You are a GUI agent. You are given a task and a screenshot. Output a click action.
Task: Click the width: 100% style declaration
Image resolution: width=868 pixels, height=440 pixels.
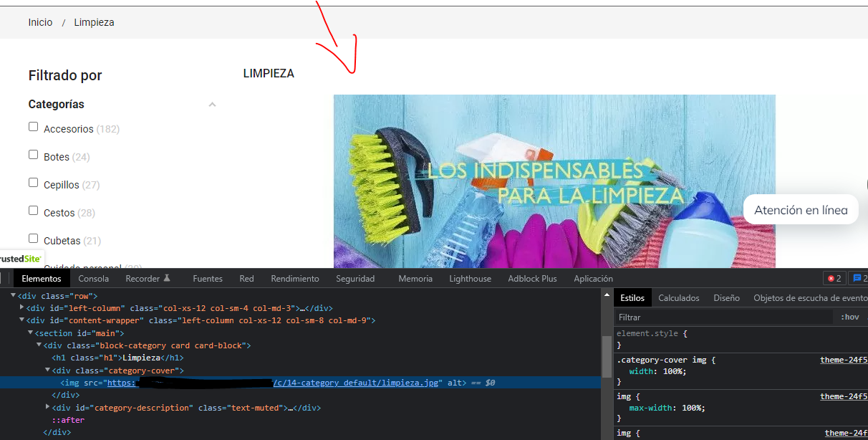pos(658,371)
